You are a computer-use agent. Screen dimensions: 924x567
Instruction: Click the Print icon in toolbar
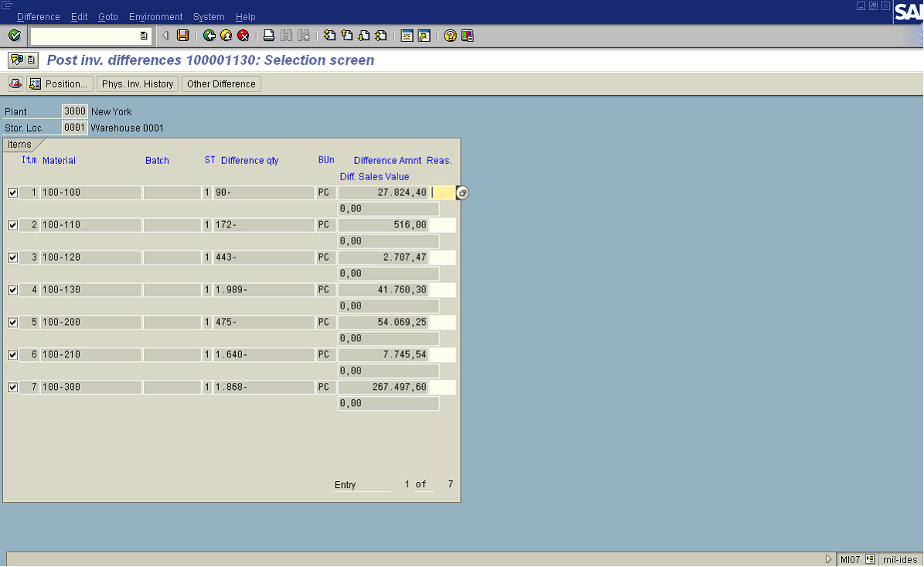(x=268, y=36)
